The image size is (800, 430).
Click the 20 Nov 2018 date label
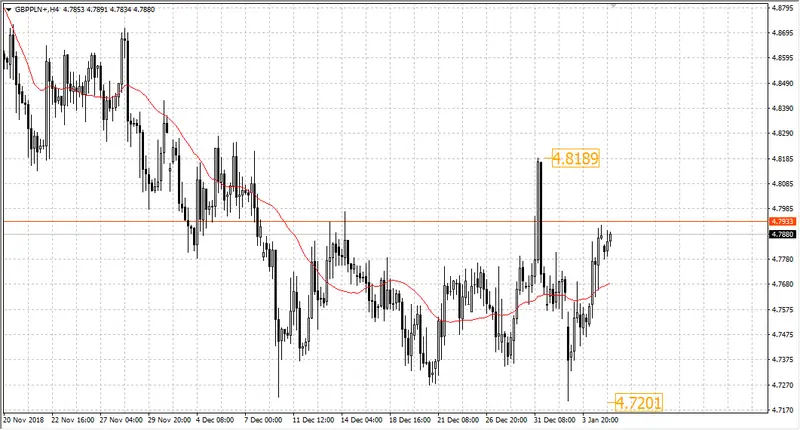click(24, 420)
